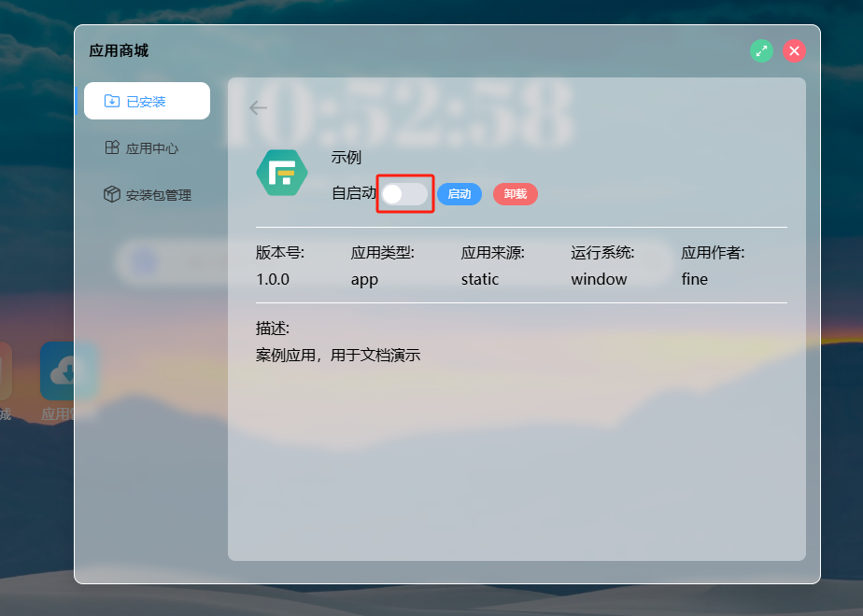The height and width of the screenshot is (616, 863).
Task: Click the version number 1.0.0 text
Action: click(x=271, y=278)
